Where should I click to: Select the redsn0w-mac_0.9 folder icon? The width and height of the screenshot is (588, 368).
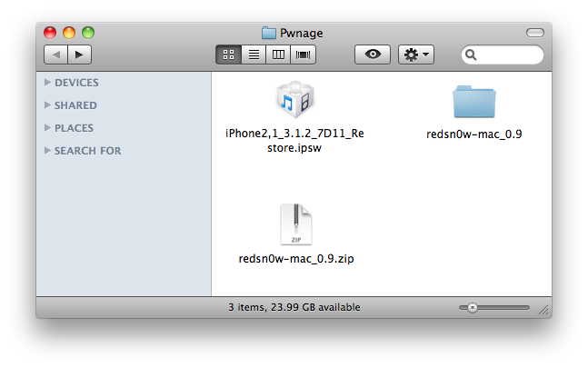point(474,102)
